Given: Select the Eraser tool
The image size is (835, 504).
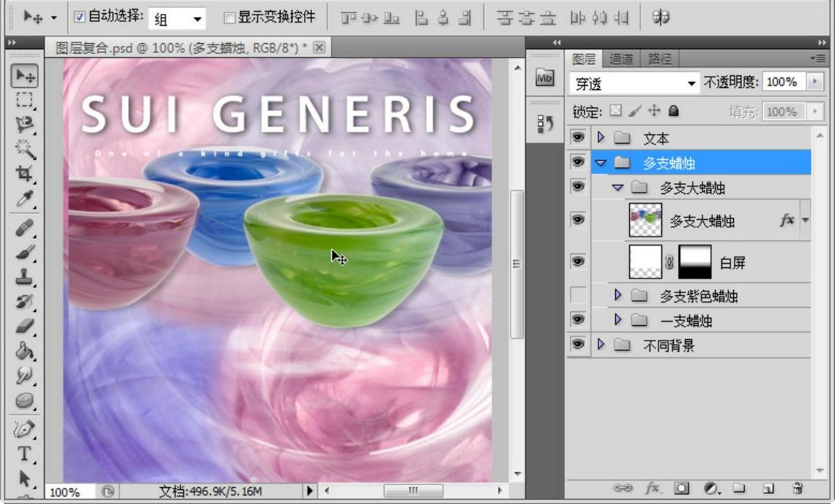Looking at the screenshot, I should (x=24, y=325).
